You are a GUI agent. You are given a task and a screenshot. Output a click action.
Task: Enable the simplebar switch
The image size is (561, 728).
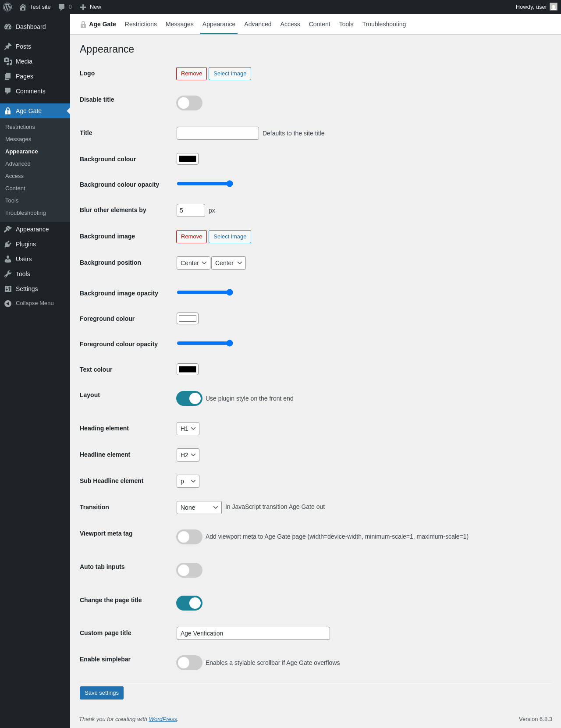[189, 663]
